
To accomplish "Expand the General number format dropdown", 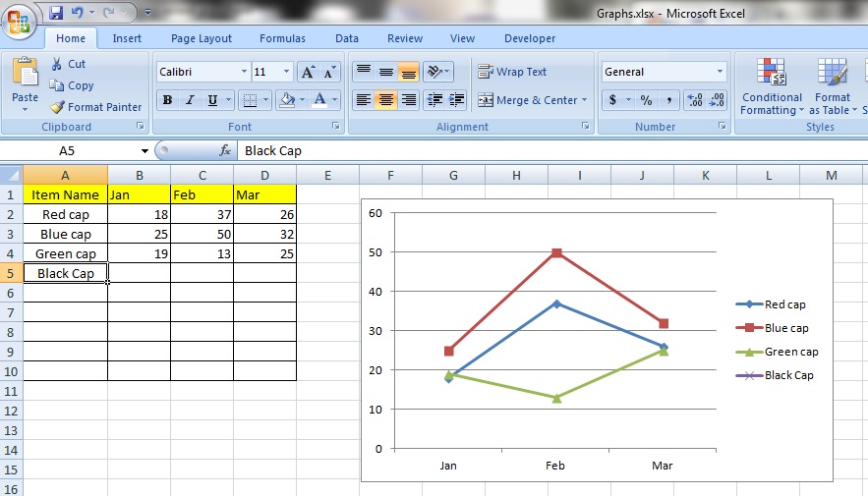I will [x=720, y=73].
